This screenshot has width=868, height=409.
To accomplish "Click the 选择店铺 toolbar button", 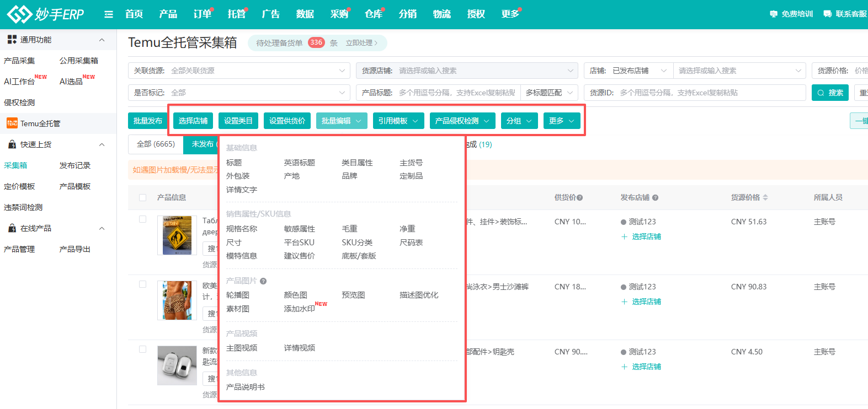I will coord(193,121).
